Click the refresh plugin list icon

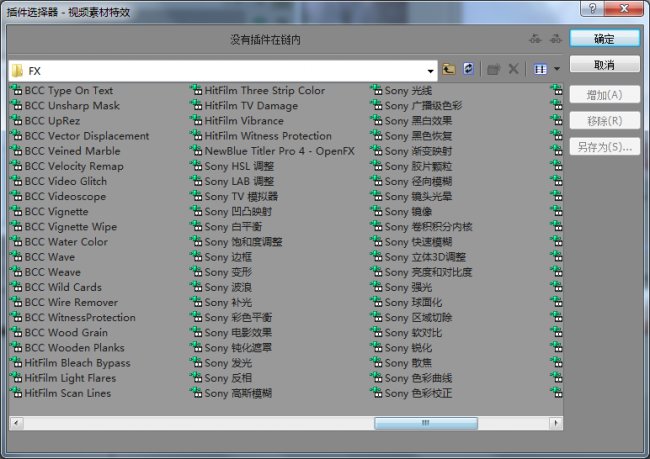click(468, 69)
